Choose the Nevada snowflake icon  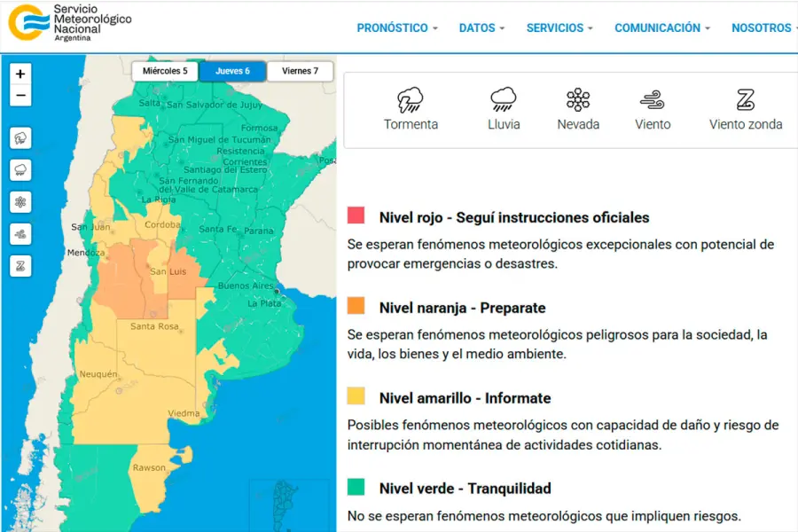click(x=578, y=99)
